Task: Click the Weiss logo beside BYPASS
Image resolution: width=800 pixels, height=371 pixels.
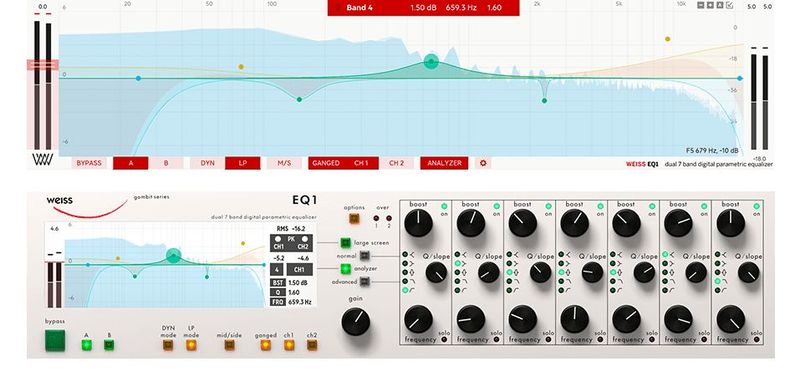Action: point(42,160)
